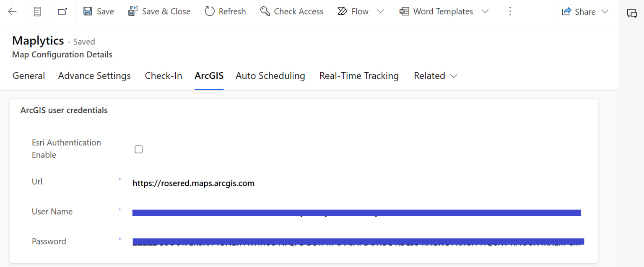The image size is (644, 267).
Task: Open the Real-Time Tracking tab
Action: (359, 76)
